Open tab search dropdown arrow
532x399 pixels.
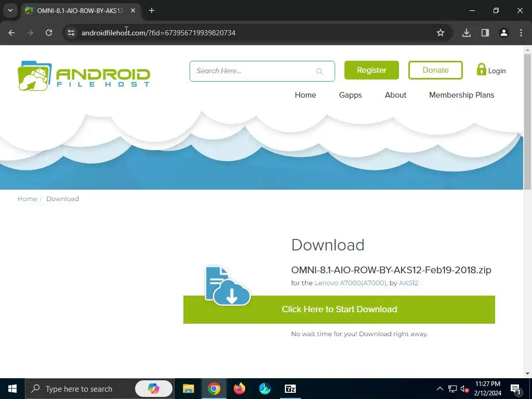[x=10, y=10]
